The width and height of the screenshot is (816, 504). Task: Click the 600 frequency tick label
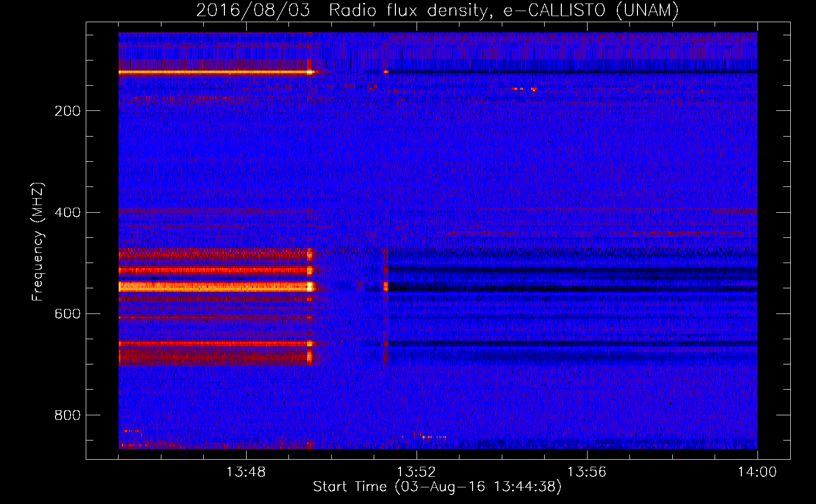tap(68, 314)
